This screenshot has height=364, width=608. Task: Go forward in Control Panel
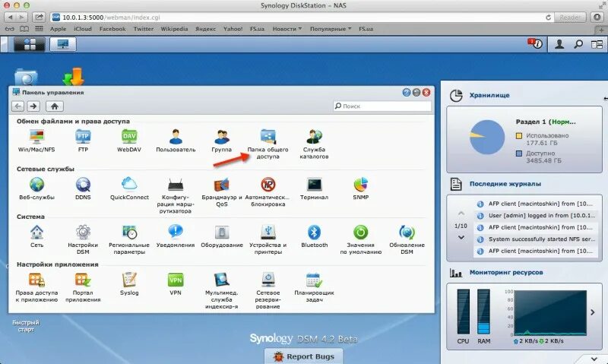click(x=33, y=106)
